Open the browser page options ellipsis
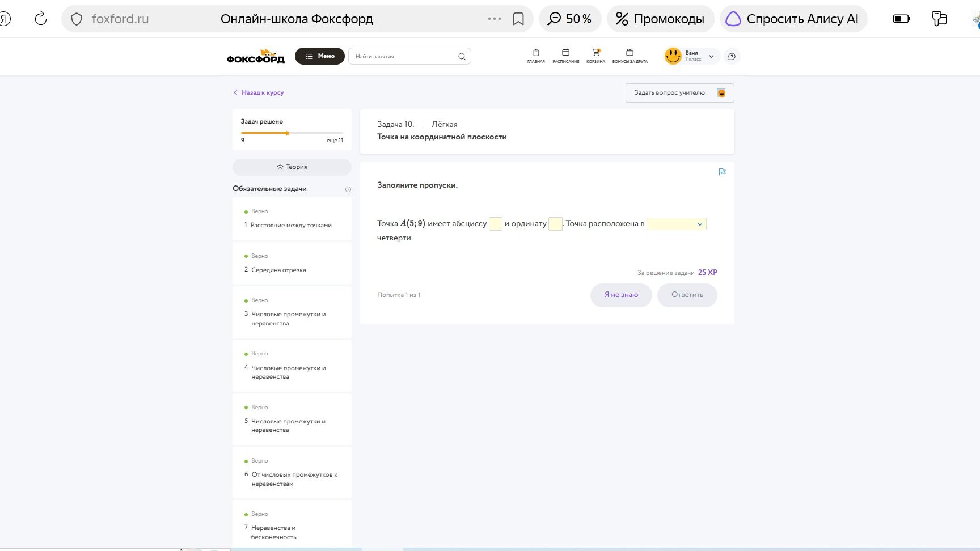This screenshot has height=551, width=980. pyautogui.click(x=495, y=19)
